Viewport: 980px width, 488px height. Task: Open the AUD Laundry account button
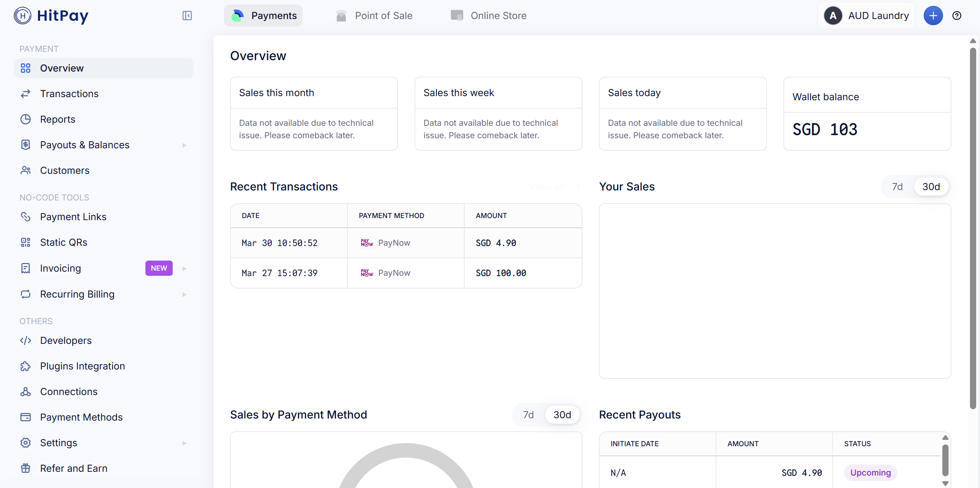(x=866, y=16)
